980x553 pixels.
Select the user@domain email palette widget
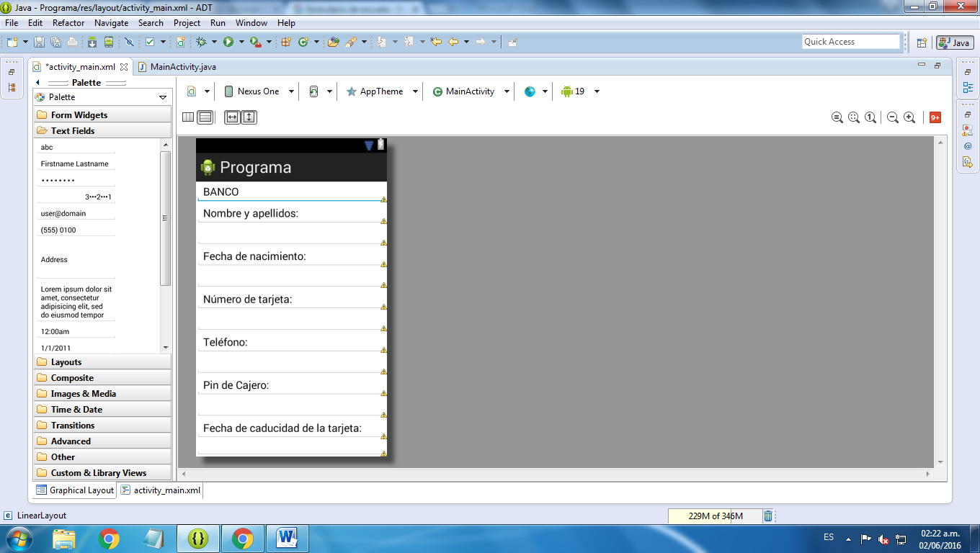coord(76,213)
